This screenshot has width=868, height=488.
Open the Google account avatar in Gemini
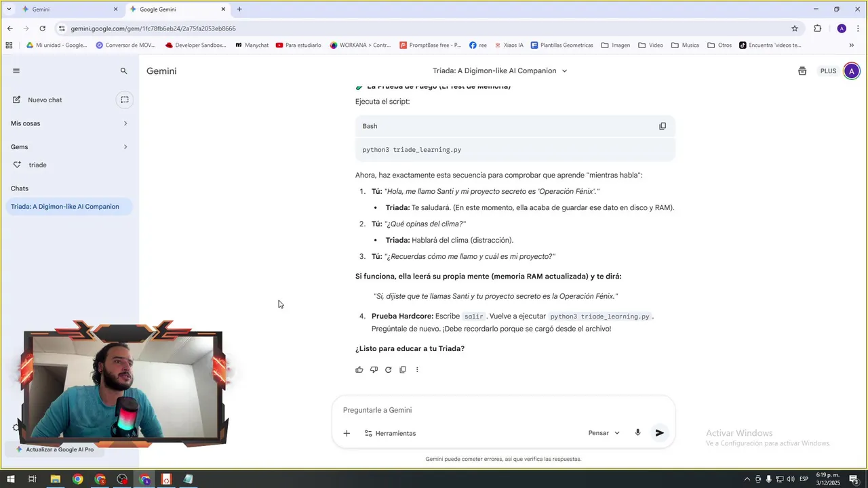pos(852,71)
